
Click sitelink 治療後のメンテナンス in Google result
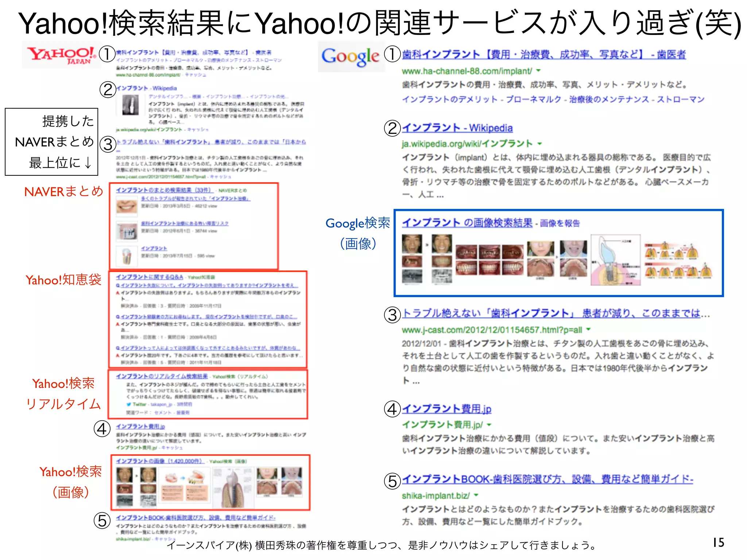coord(609,99)
